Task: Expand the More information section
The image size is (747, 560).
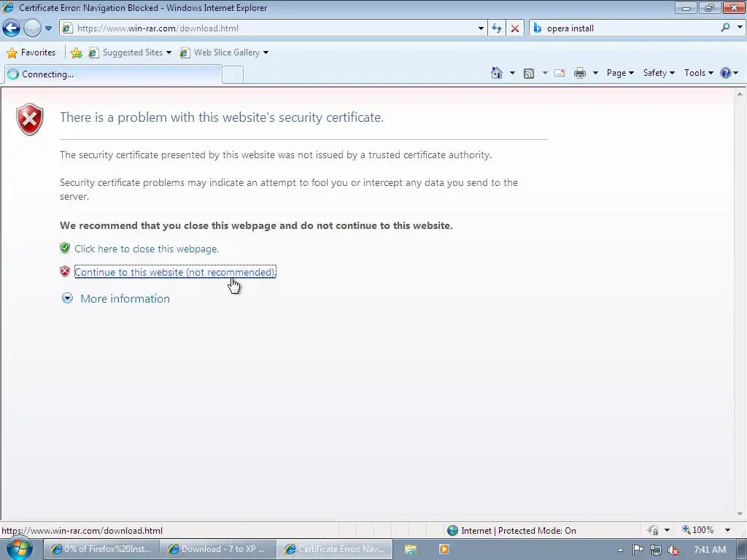Action: [x=116, y=298]
